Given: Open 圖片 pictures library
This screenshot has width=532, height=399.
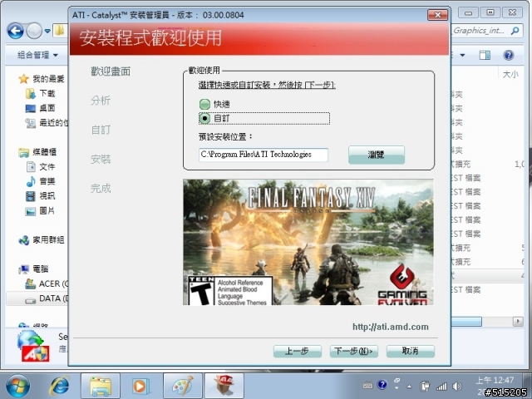Looking at the screenshot, I should coord(41,210).
